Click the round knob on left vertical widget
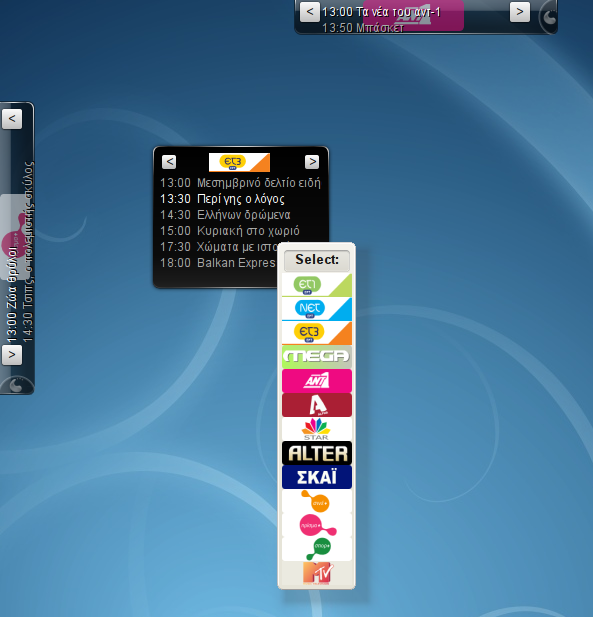The height and width of the screenshot is (617, 593). point(16,385)
